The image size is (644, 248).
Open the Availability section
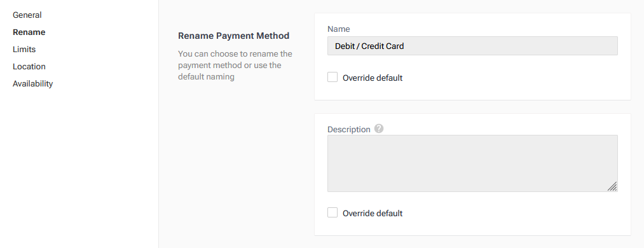pos(33,84)
